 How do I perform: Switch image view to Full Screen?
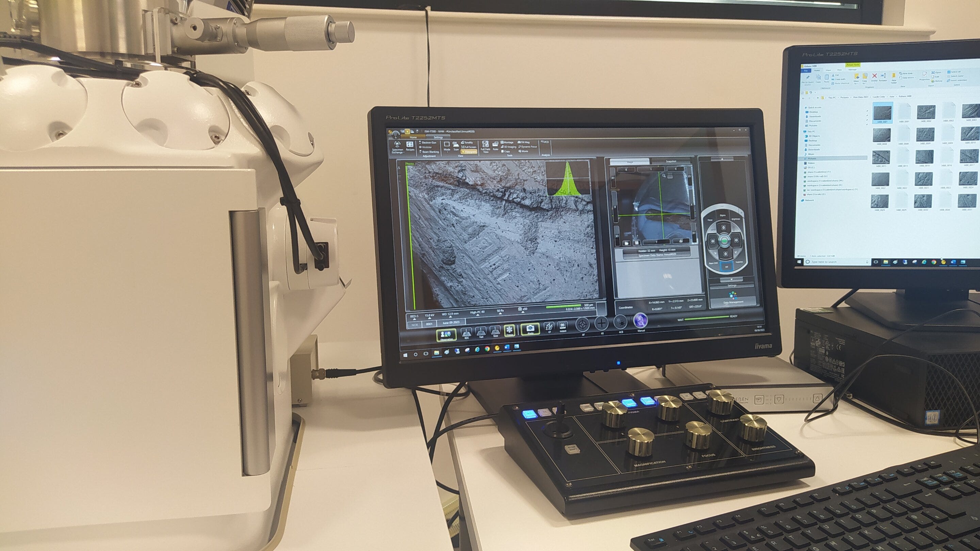(469, 147)
